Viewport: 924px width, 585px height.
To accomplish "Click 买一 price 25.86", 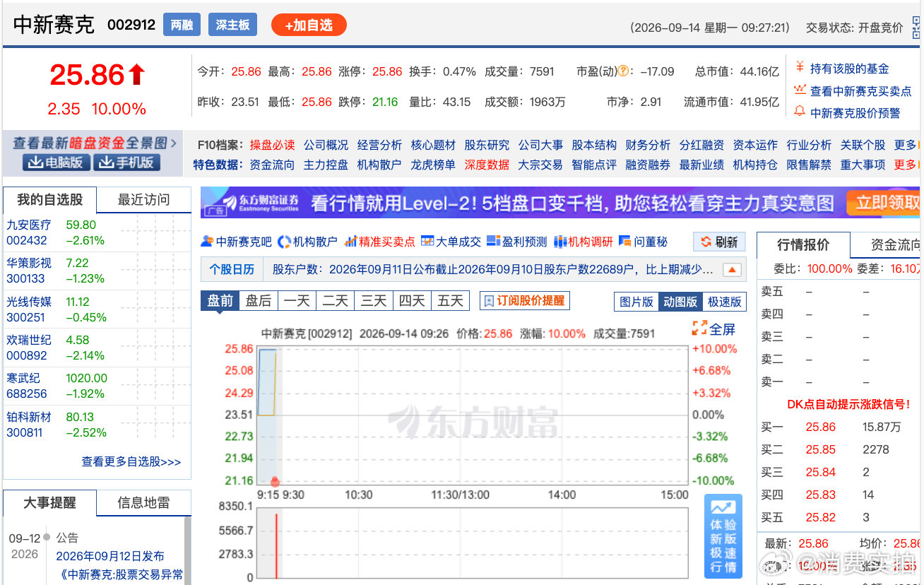I will [820, 427].
